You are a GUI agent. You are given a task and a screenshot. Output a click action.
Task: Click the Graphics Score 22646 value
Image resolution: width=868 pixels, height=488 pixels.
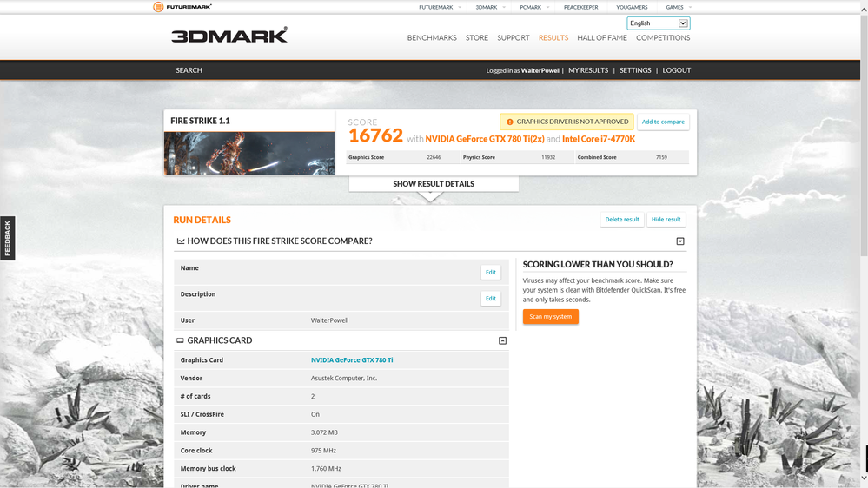(x=434, y=157)
